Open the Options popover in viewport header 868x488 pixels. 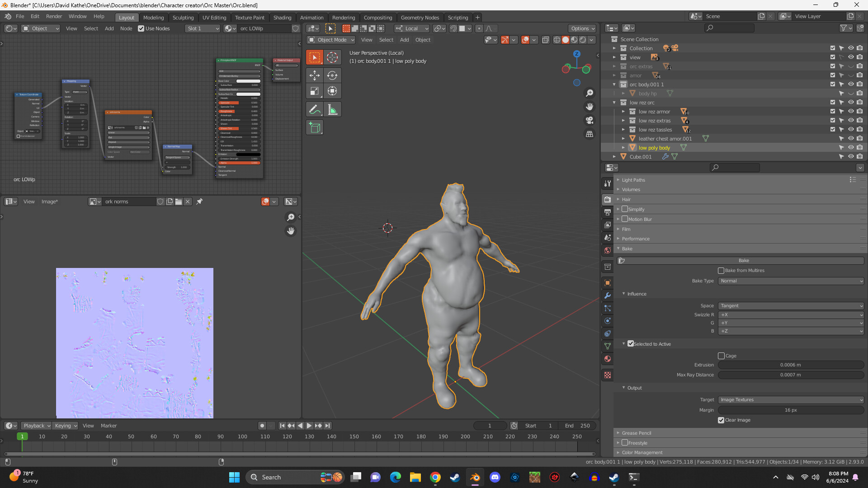tap(582, 28)
